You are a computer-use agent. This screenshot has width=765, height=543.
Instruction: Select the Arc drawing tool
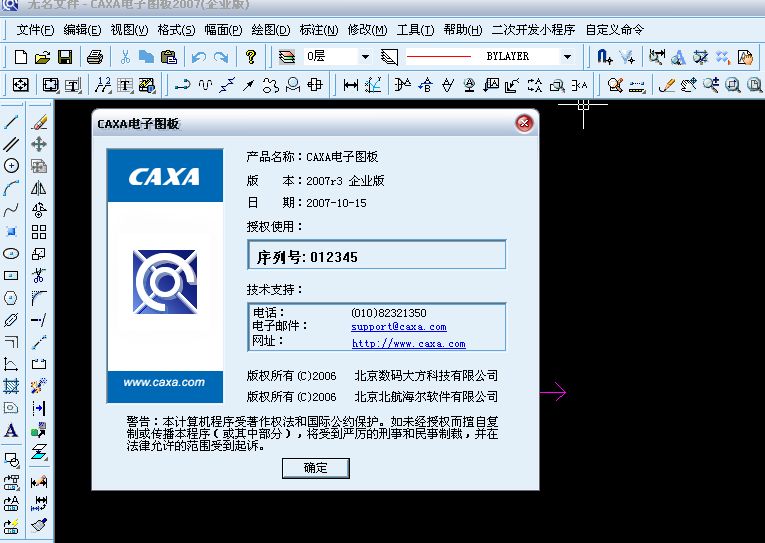tap(11, 188)
